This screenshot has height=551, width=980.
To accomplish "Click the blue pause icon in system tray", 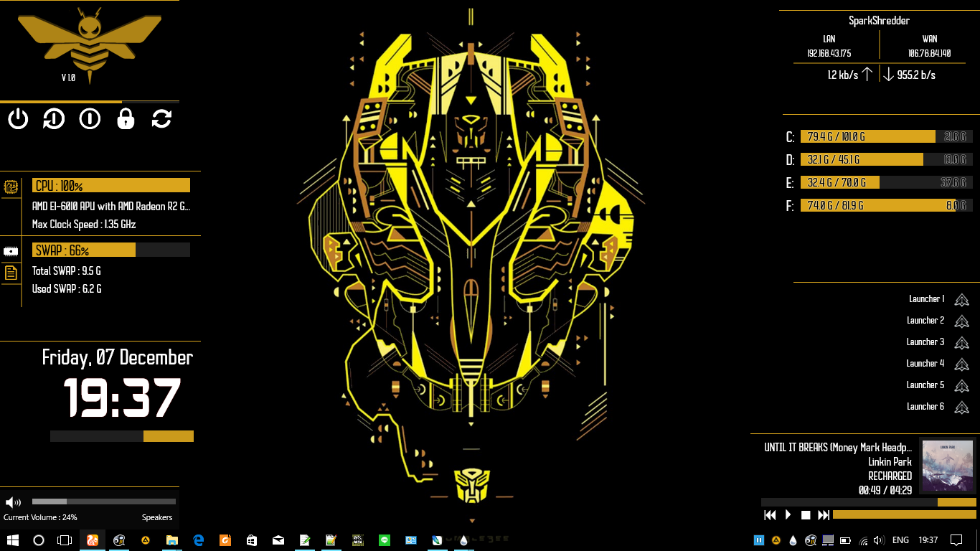I will click(x=759, y=540).
